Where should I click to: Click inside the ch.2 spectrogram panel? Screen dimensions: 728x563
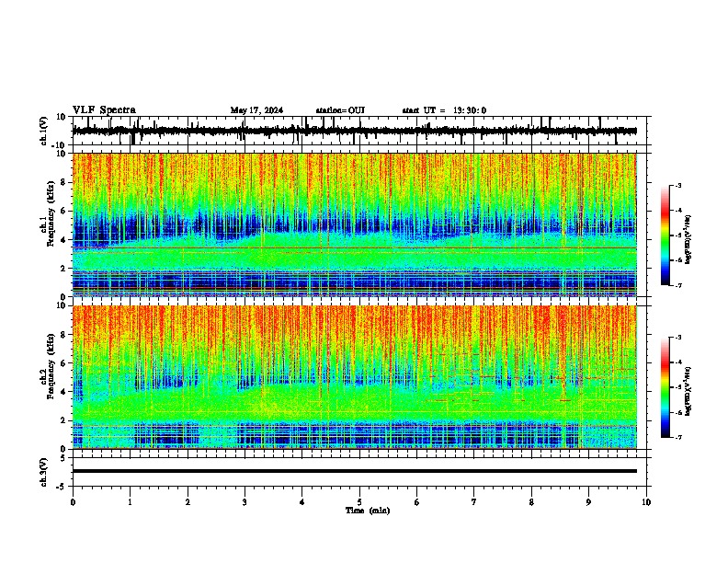click(x=354, y=377)
